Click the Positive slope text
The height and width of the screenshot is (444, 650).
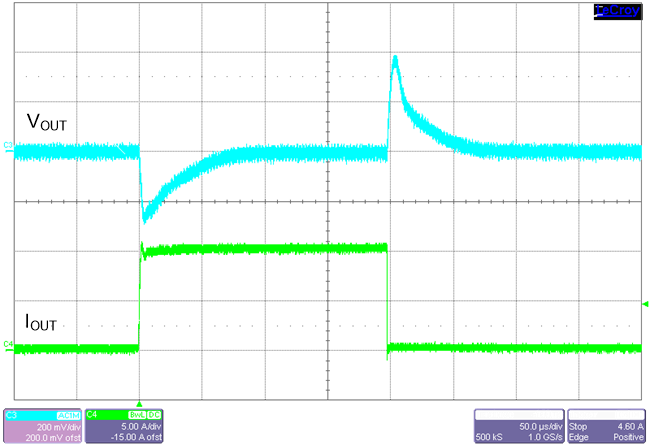pos(628,437)
